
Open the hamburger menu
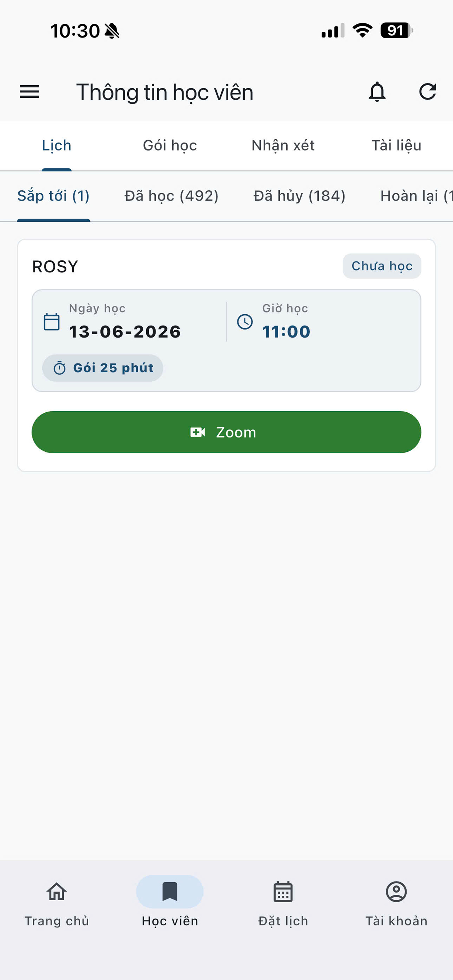tap(29, 92)
